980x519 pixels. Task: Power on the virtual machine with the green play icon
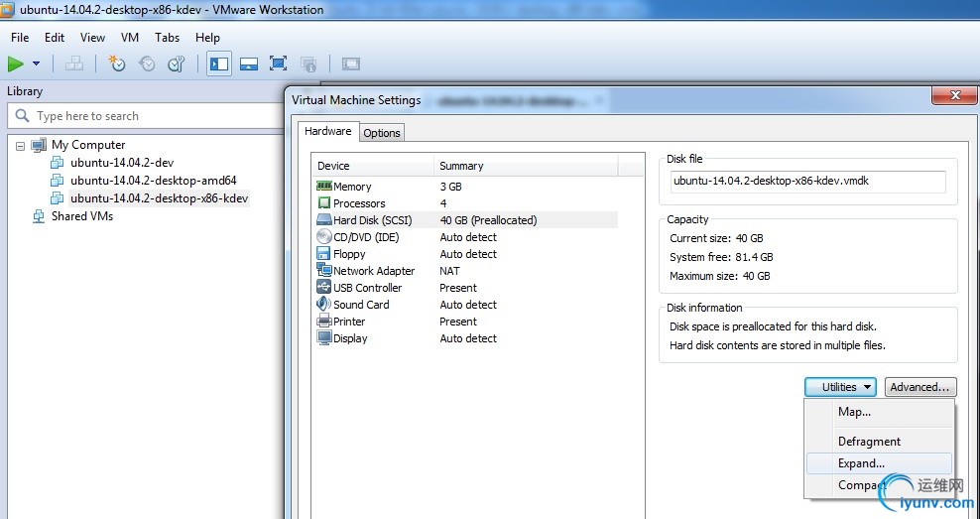(16, 64)
